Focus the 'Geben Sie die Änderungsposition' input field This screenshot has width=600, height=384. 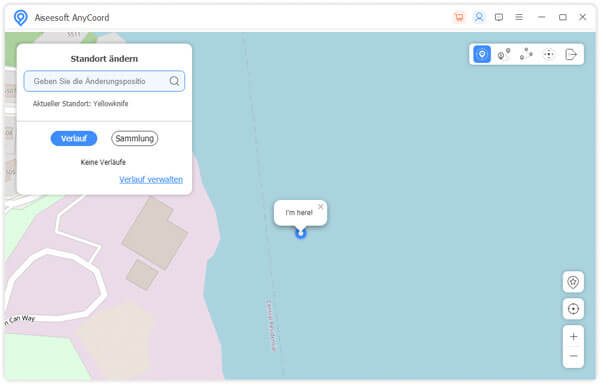pyautogui.click(x=104, y=81)
